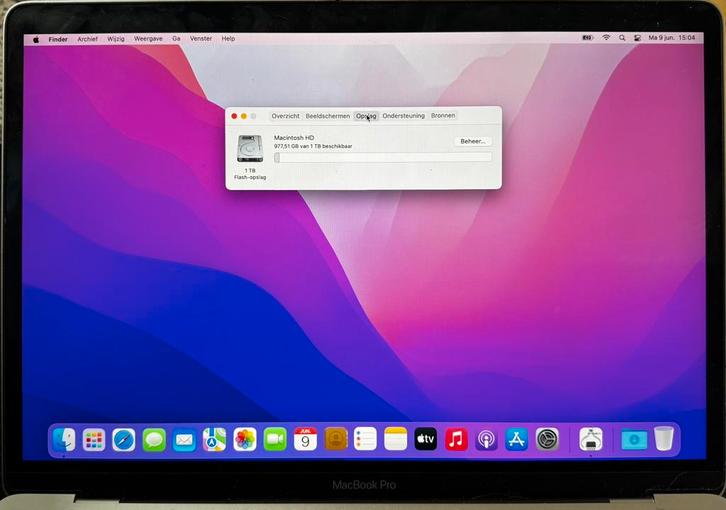726x510 pixels.
Task: Click the battery status icon
Action: click(588, 38)
